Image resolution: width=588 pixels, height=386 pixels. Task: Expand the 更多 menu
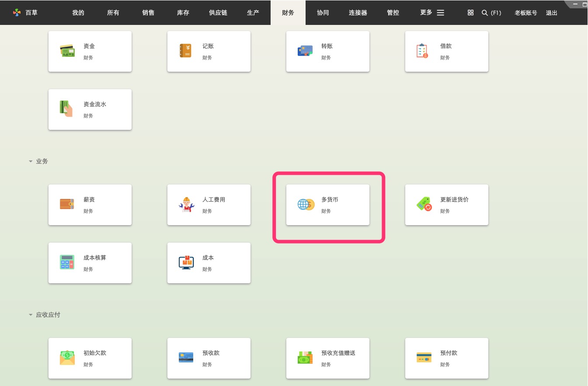click(432, 13)
